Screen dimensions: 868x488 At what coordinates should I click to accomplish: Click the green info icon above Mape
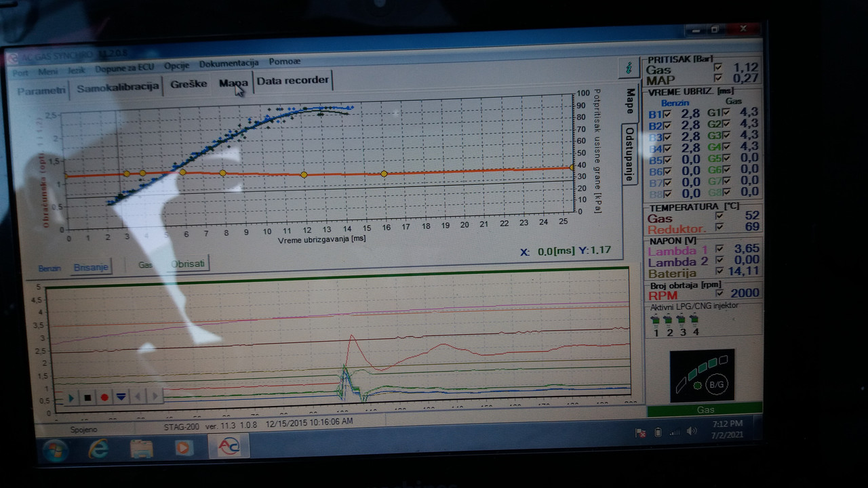pyautogui.click(x=629, y=68)
